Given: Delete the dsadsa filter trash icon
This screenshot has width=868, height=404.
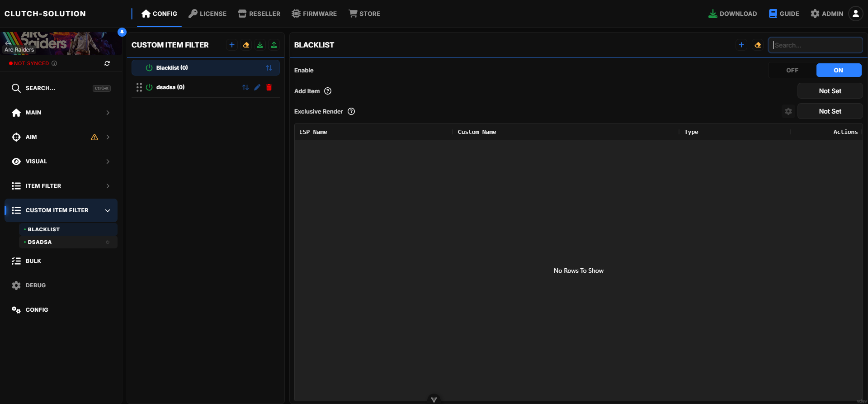Looking at the screenshot, I should tap(269, 87).
